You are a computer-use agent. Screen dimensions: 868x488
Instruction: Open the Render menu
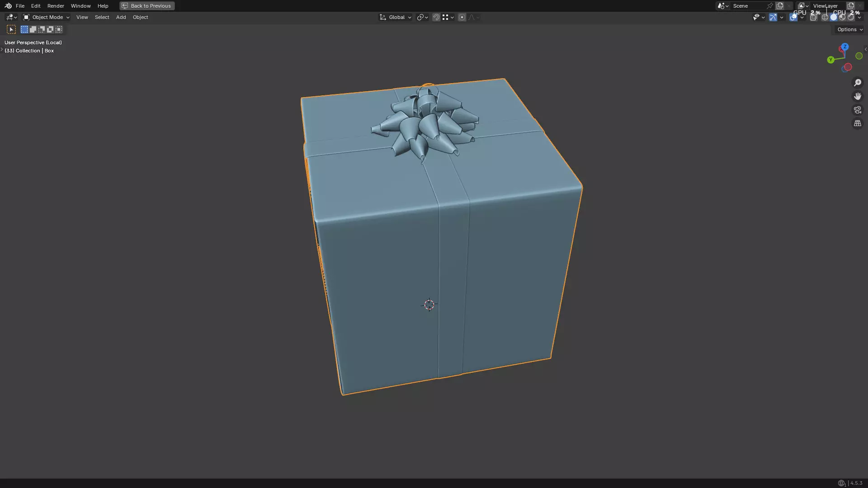pyautogui.click(x=56, y=6)
